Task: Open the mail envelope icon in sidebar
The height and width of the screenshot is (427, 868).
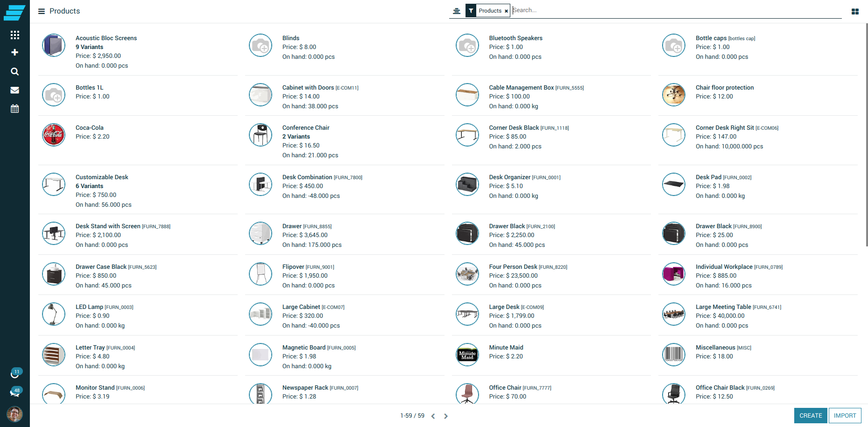Action: [x=15, y=90]
